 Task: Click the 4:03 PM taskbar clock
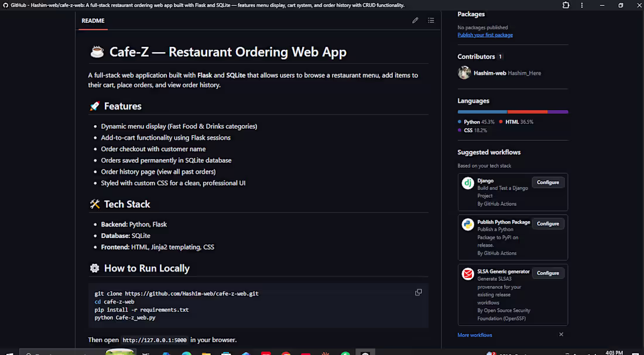[614, 353]
